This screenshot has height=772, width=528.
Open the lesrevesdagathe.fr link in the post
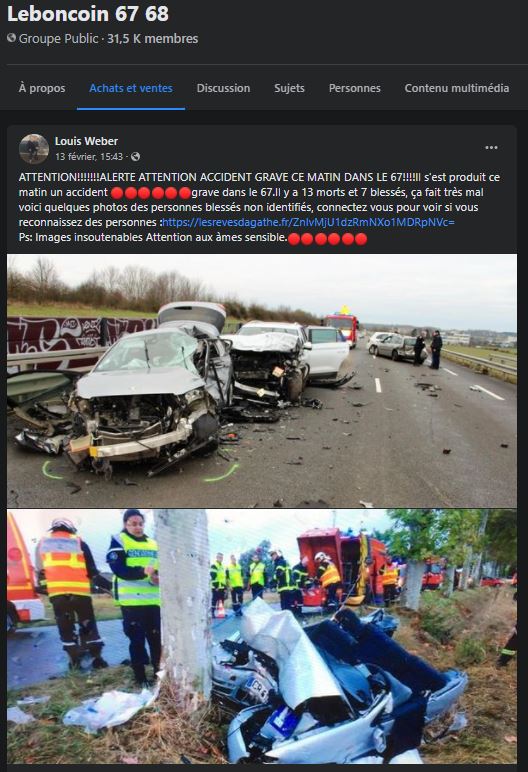tap(308, 222)
